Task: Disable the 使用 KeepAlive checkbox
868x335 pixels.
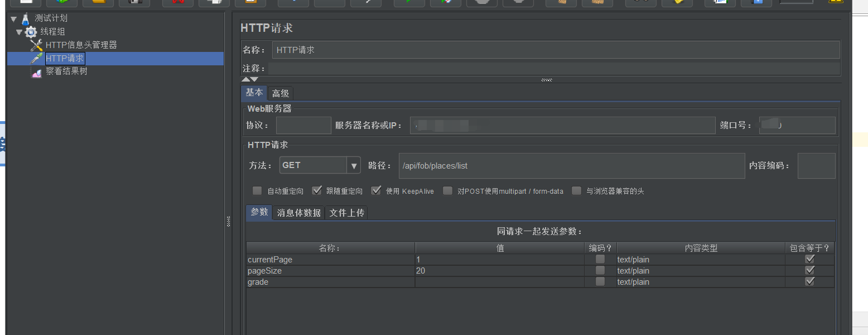Action: pyautogui.click(x=376, y=190)
